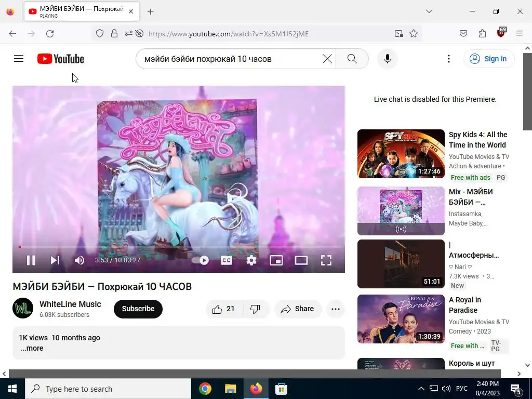The width and height of the screenshot is (532, 399).
Task: Click Sign in button
Action: (489, 59)
